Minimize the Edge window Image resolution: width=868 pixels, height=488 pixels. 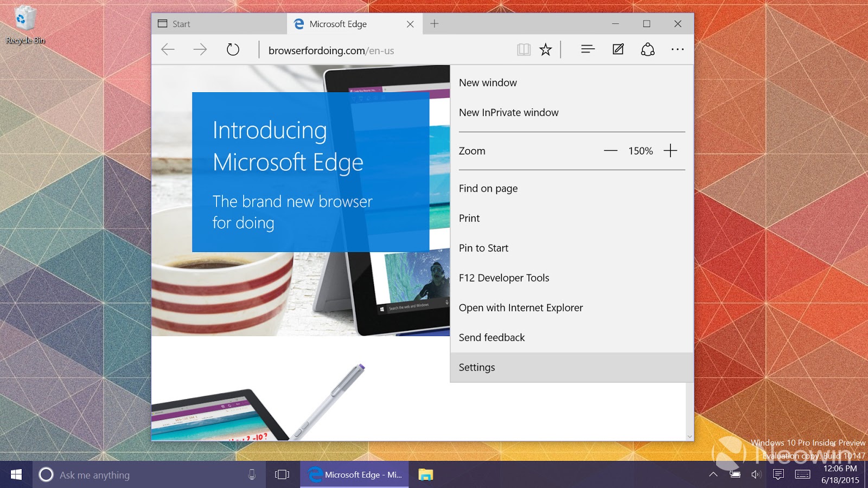[615, 24]
